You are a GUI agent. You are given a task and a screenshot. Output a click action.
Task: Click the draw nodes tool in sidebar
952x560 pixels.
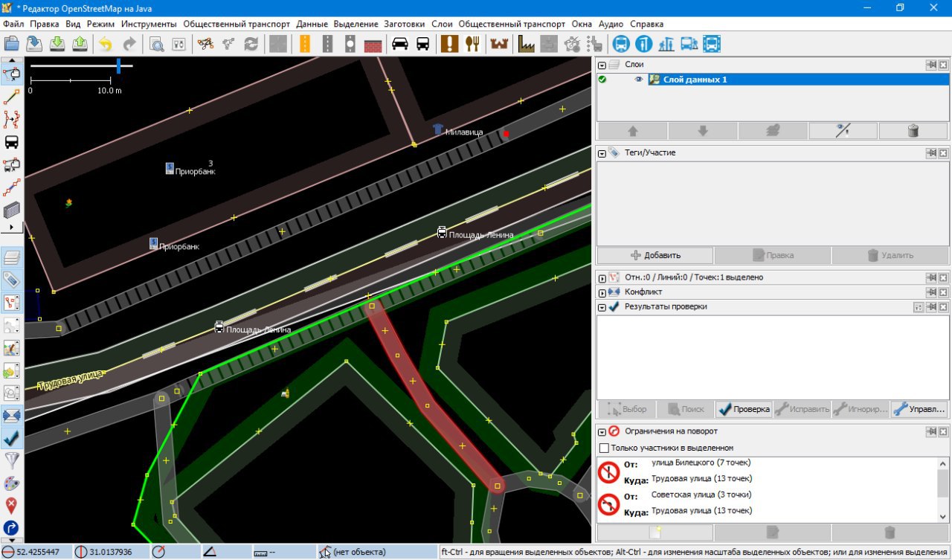pyautogui.click(x=11, y=97)
